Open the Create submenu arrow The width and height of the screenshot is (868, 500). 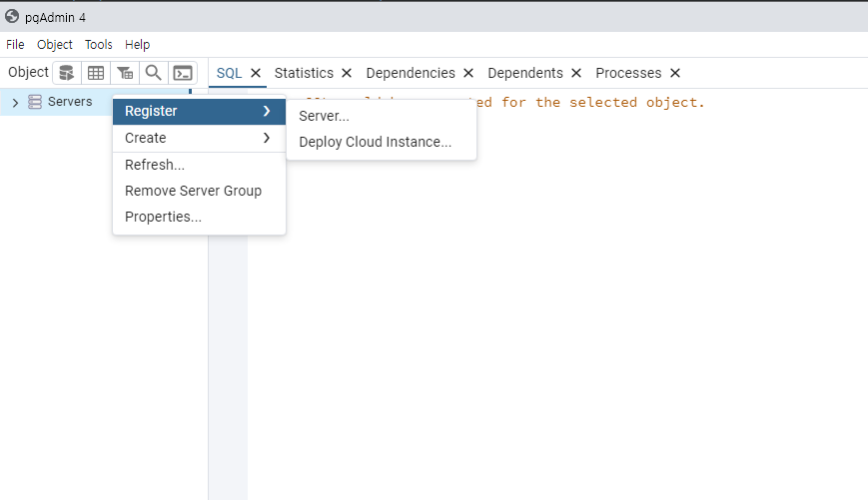tap(267, 138)
